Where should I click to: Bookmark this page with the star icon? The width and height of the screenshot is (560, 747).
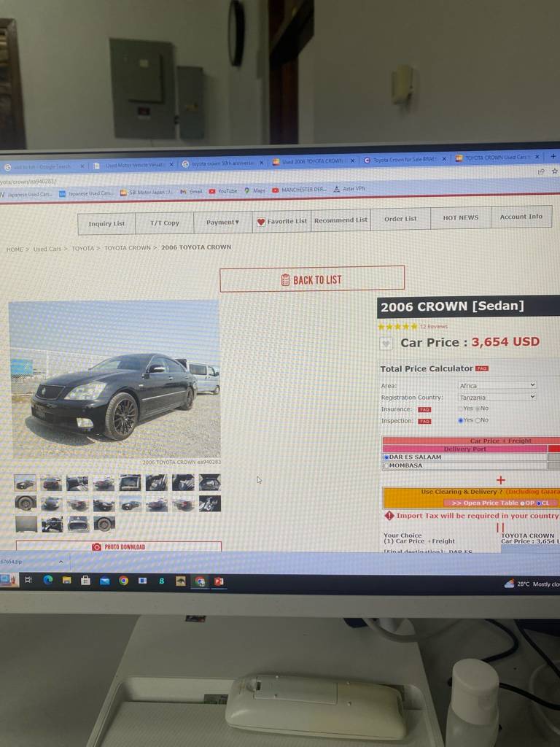coord(555,171)
